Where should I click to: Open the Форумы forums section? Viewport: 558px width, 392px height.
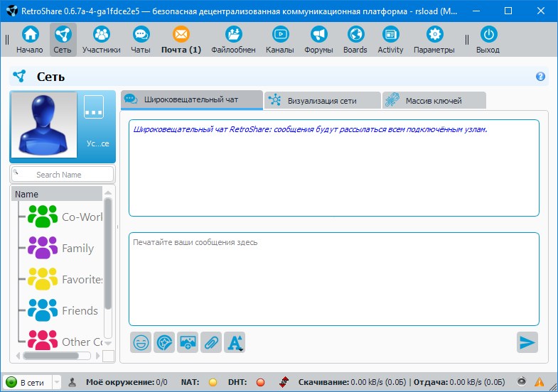pos(318,40)
